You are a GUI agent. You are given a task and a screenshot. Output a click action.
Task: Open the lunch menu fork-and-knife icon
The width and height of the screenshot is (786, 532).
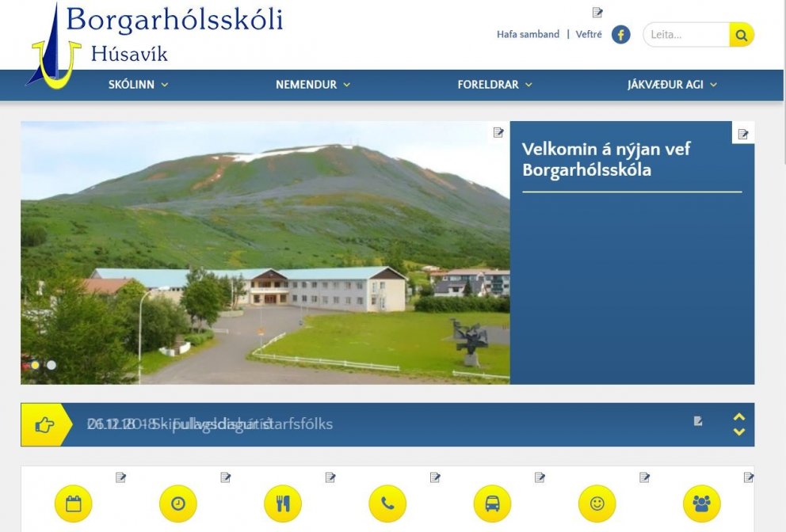click(x=283, y=503)
